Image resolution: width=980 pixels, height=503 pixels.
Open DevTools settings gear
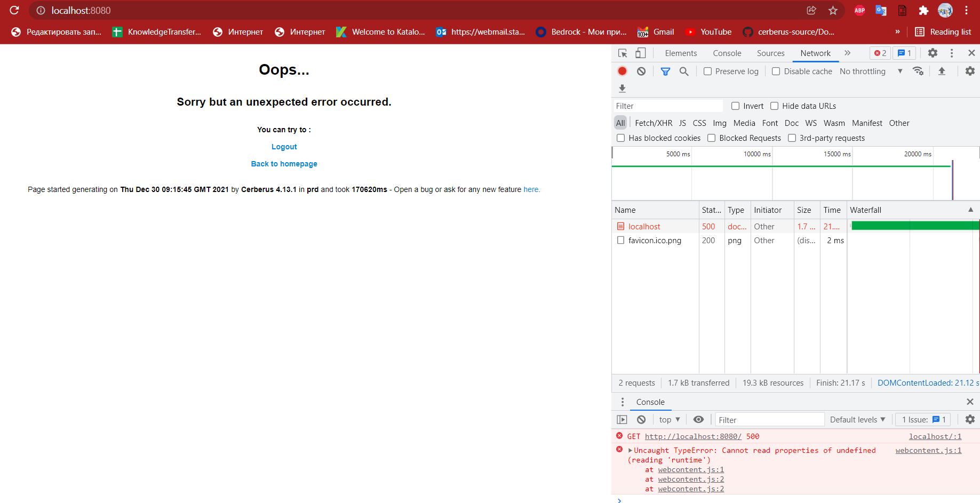point(933,53)
